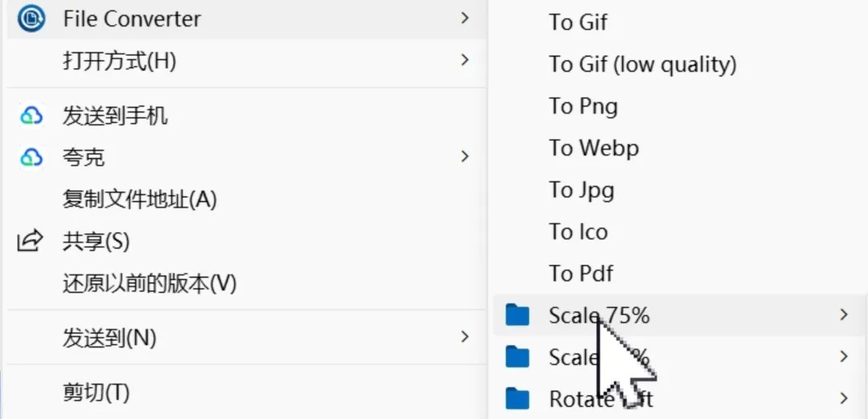This screenshot has height=419, width=868.
Task: Click the folder icon next to Scale 75%
Action: pyautogui.click(x=518, y=315)
